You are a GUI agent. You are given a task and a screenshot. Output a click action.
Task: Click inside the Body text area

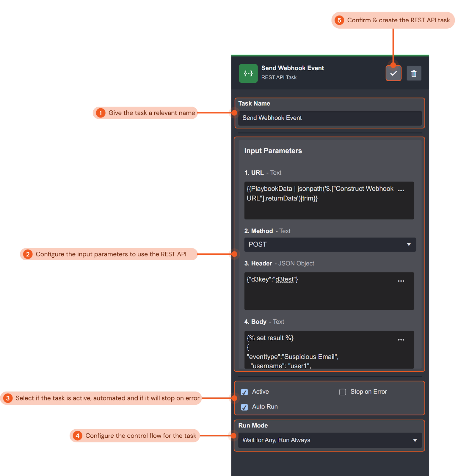(x=321, y=351)
